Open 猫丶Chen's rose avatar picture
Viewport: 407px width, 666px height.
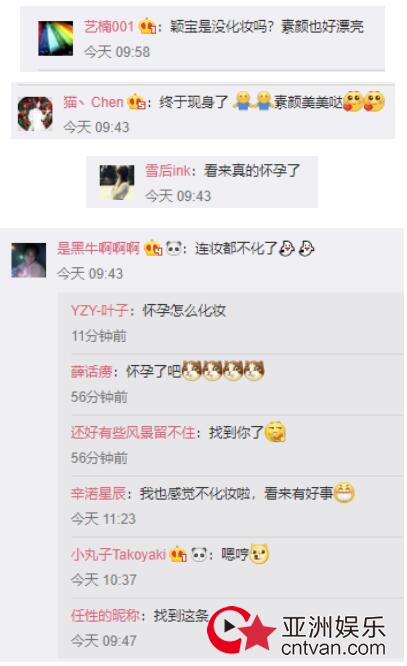point(35,114)
